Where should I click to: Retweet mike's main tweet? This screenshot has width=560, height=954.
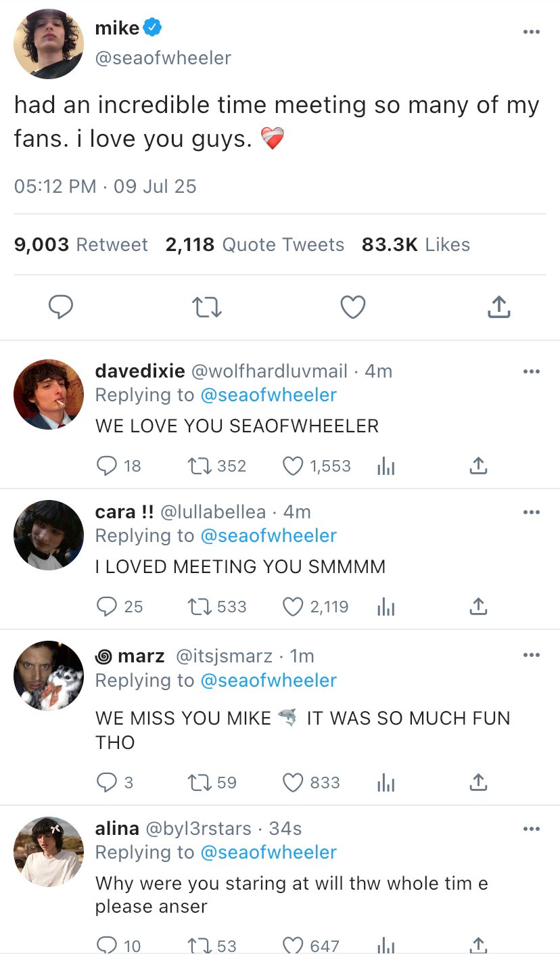click(207, 307)
